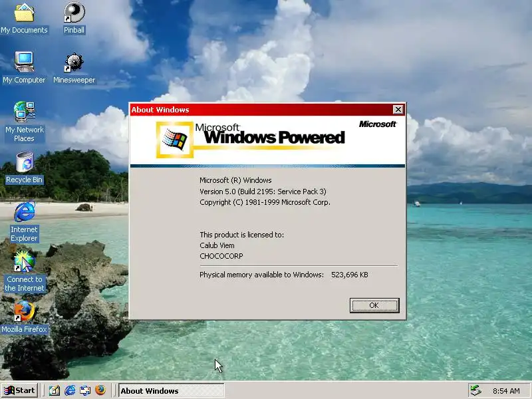Click the Version 5.0 build text
This screenshot has width=532, height=399.
tap(263, 192)
